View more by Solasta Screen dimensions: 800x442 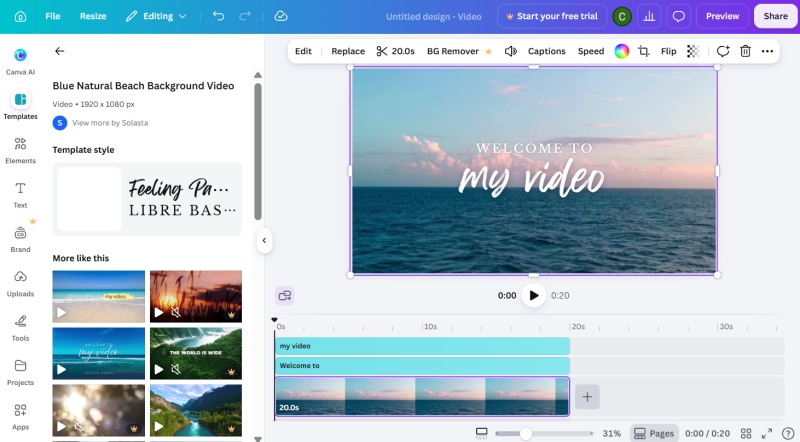tap(110, 123)
